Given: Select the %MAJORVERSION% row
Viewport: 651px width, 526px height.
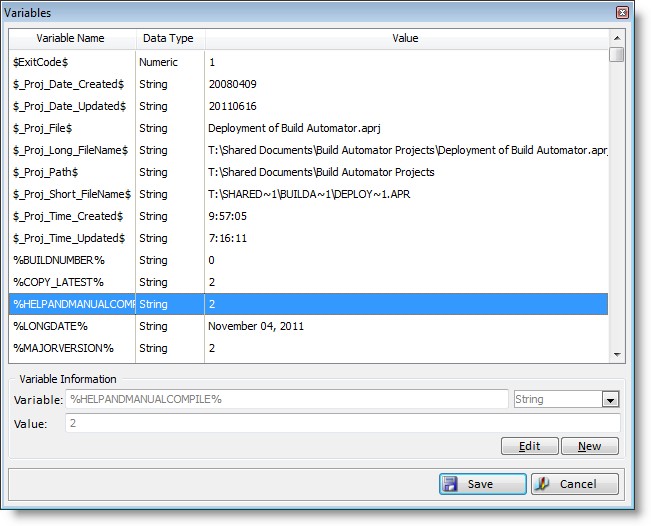Looking at the screenshot, I should pyautogui.click(x=308, y=348).
